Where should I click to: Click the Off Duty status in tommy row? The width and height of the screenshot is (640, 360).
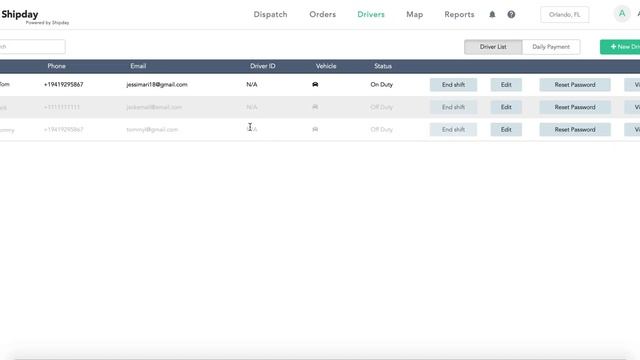382,129
